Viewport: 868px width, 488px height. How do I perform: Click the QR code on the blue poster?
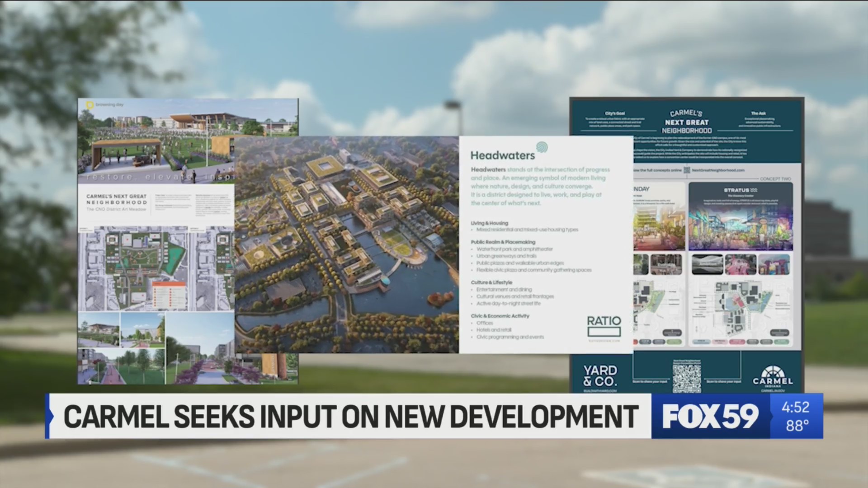(x=687, y=378)
